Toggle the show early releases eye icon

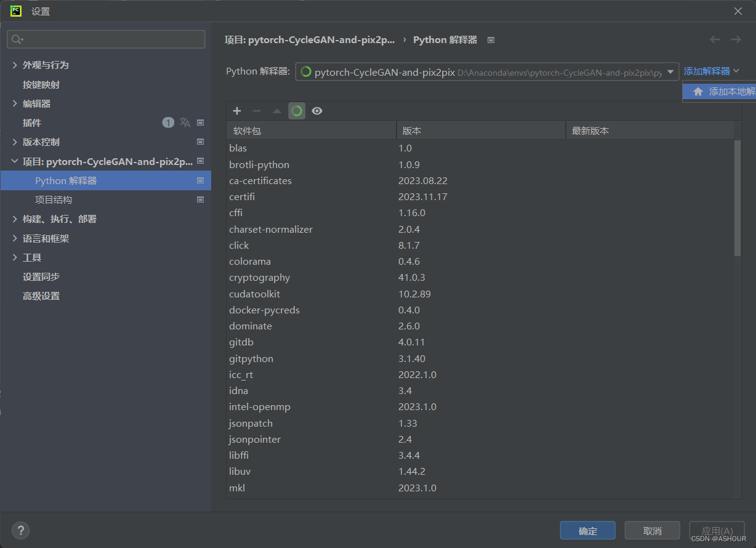click(317, 111)
